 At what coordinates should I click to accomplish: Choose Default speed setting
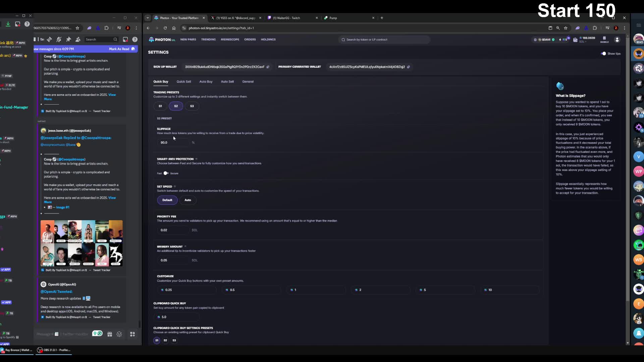167,200
